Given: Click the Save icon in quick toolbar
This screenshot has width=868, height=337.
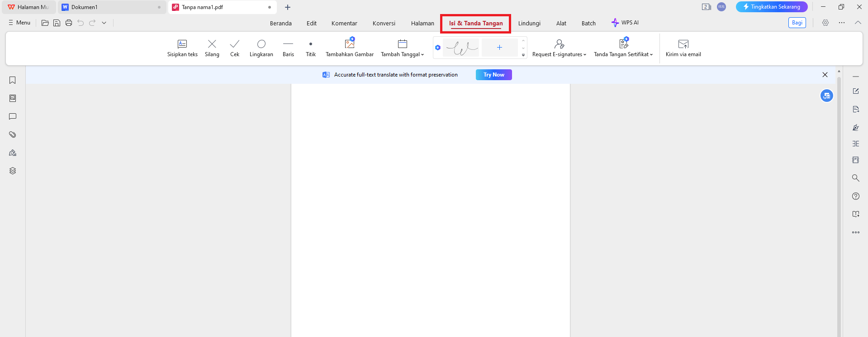Looking at the screenshot, I should (x=57, y=23).
